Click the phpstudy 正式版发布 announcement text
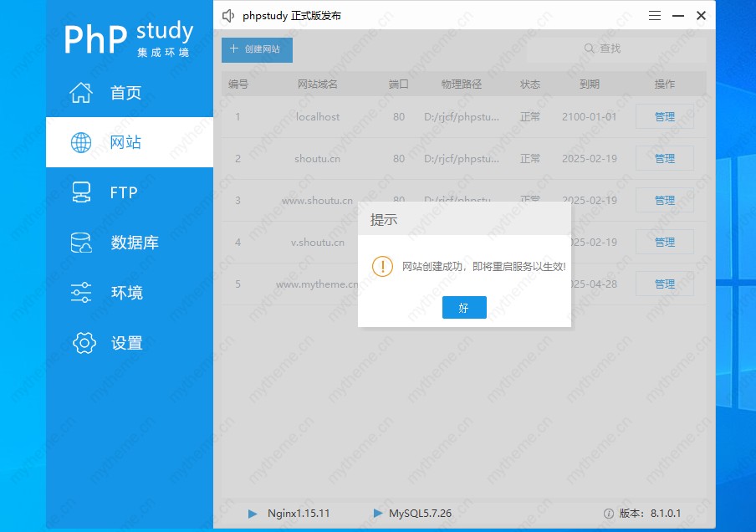The width and height of the screenshot is (756, 532). pos(292,16)
